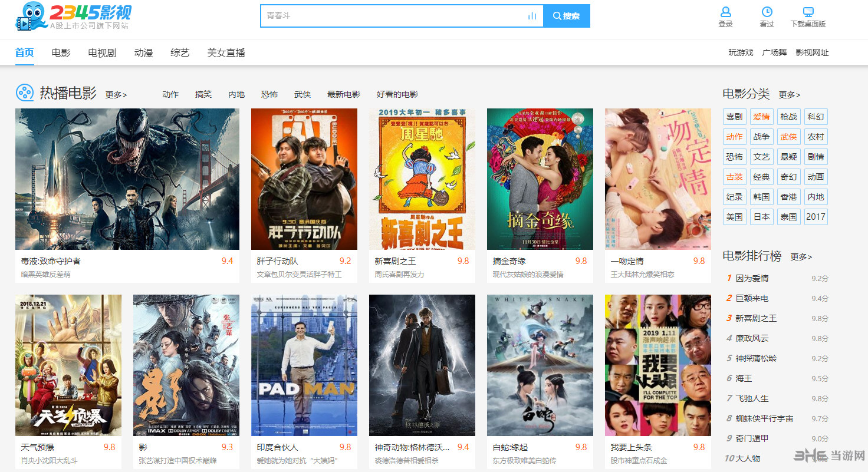This screenshot has height=472, width=868.
Task: Open the 胖子行动队 poster
Action: point(304,179)
